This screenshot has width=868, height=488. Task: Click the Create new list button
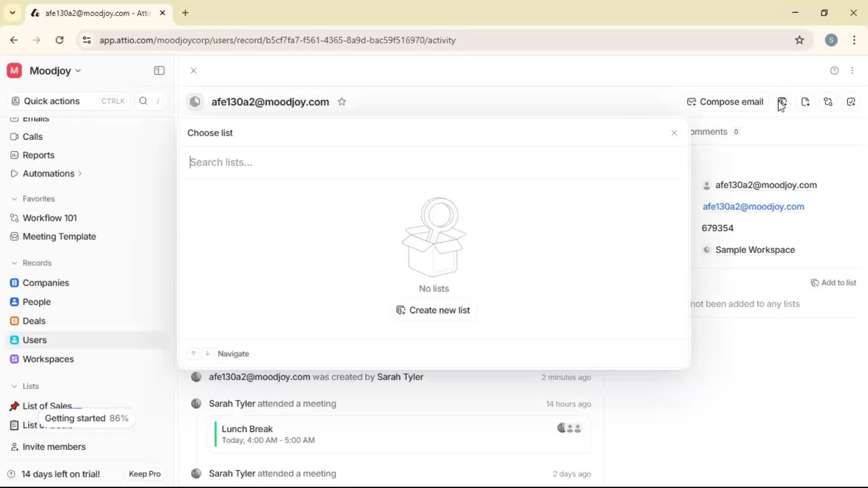(433, 310)
